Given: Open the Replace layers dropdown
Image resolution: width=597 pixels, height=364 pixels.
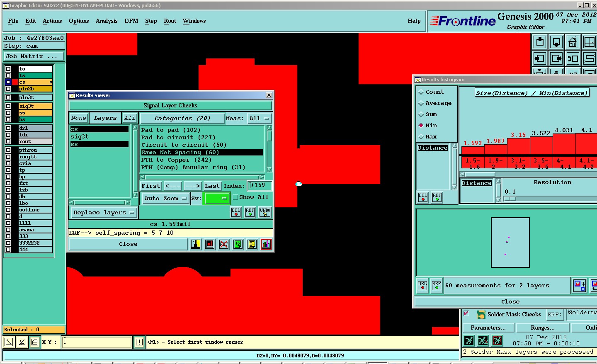Looking at the screenshot, I should [x=104, y=213].
